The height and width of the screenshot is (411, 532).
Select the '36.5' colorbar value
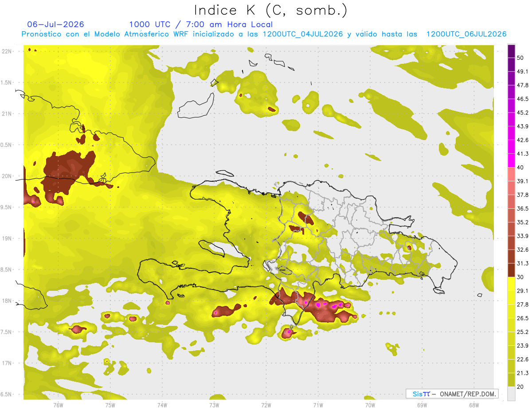click(523, 208)
